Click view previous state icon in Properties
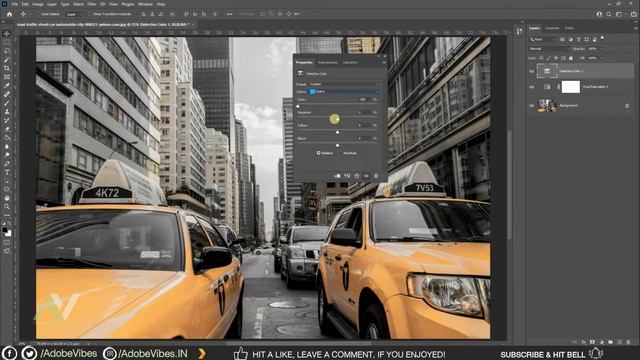This screenshot has height=360, width=640. pyautogui.click(x=347, y=176)
